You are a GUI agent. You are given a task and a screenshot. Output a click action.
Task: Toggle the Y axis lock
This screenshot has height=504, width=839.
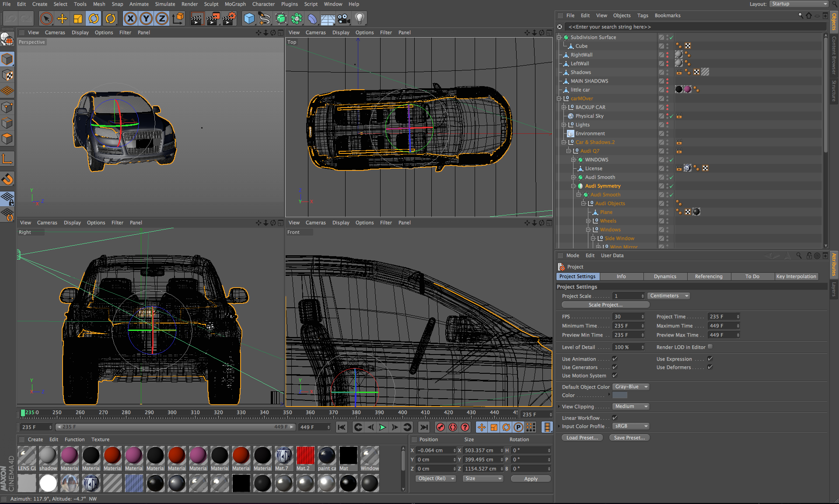pyautogui.click(x=146, y=18)
